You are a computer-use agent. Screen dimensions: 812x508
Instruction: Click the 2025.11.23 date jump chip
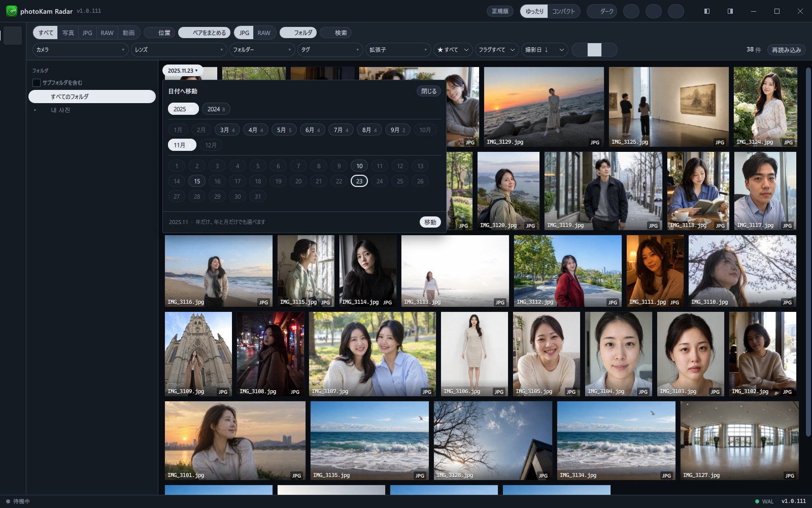pyautogui.click(x=183, y=71)
